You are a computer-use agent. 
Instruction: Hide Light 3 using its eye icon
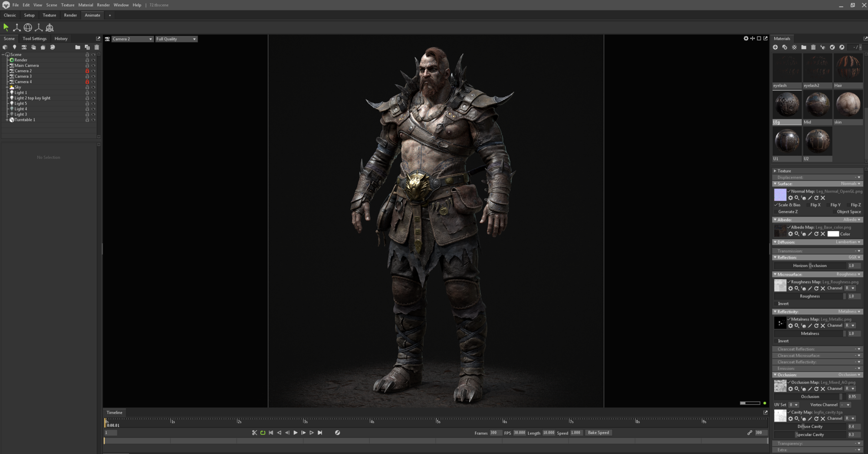coord(93,114)
